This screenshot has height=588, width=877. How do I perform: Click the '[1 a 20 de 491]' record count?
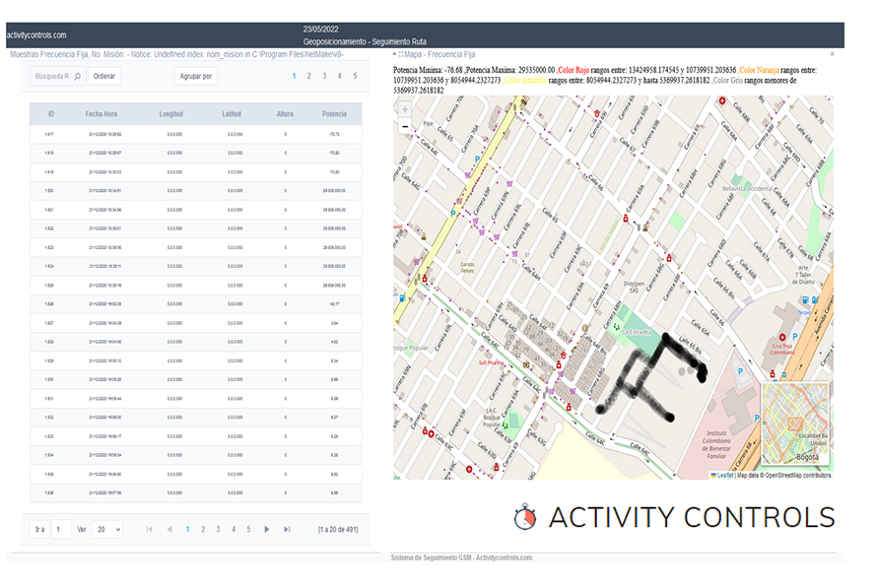coord(338,529)
